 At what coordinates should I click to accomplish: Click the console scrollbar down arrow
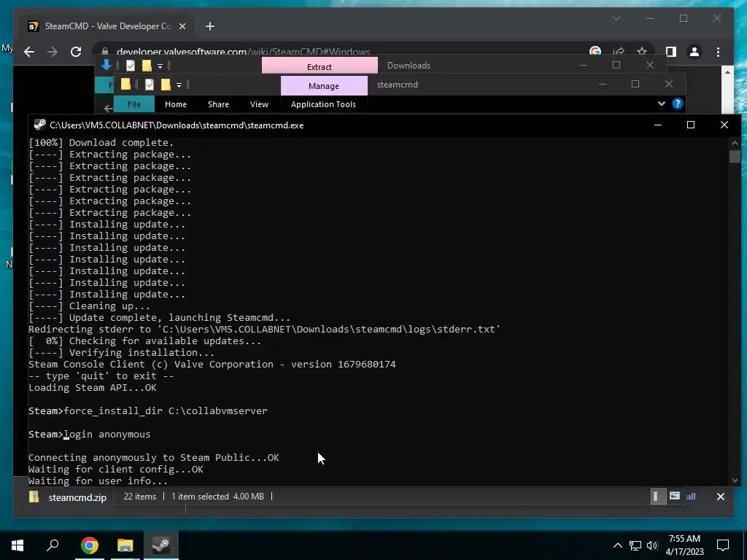(735, 481)
